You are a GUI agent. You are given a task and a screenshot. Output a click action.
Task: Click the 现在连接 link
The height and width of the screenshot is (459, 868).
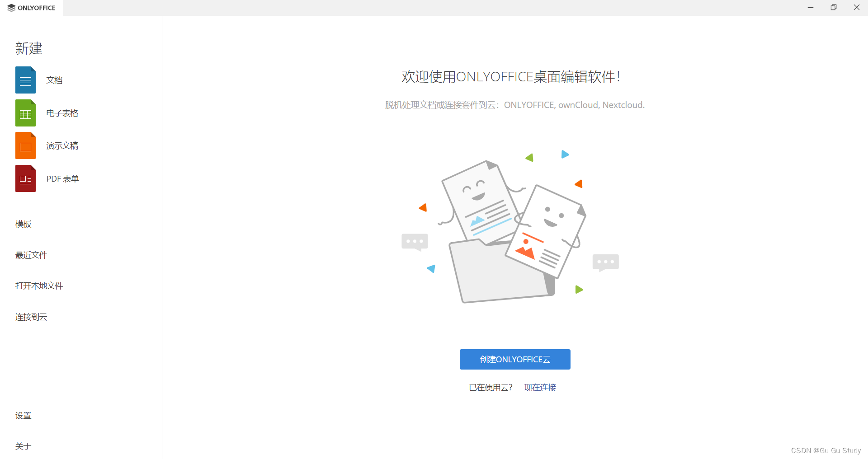pos(540,388)
